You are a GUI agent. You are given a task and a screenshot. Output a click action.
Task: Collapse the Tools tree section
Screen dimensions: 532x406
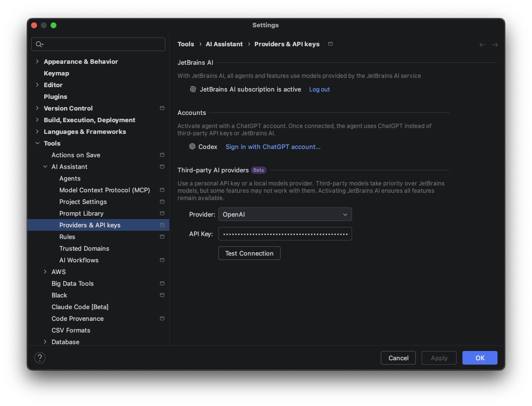pos(38,143)
